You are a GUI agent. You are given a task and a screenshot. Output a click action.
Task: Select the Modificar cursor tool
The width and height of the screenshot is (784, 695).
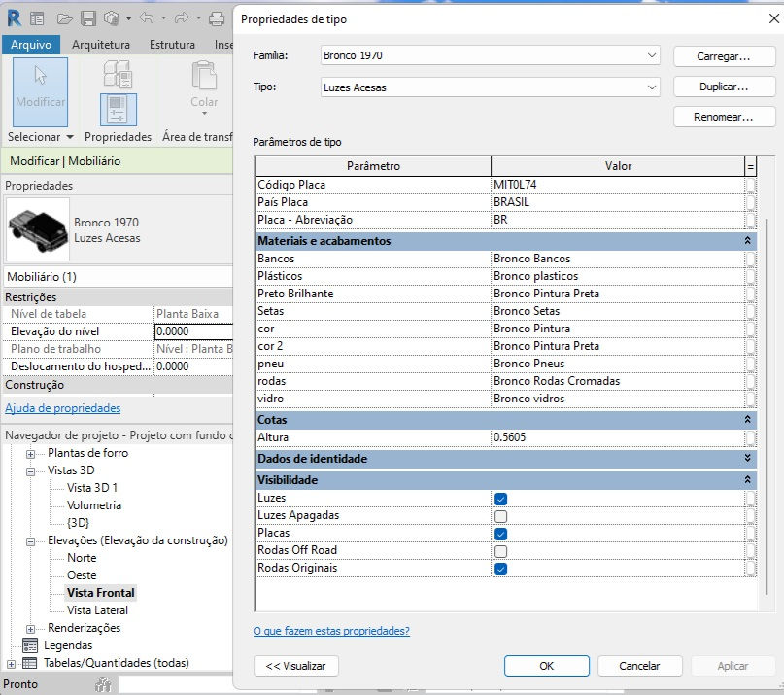tap(40, 91)
